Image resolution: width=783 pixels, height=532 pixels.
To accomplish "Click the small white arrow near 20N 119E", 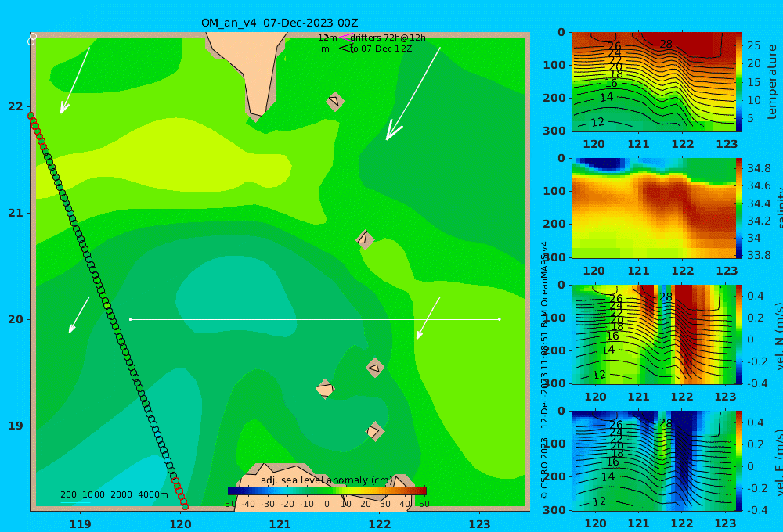I will (79, 315).
